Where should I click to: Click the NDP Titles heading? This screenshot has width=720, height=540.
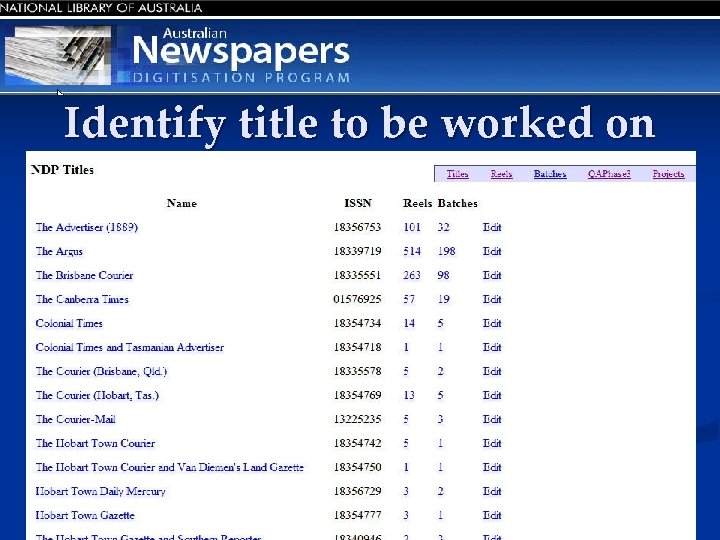tap(62, 170)
